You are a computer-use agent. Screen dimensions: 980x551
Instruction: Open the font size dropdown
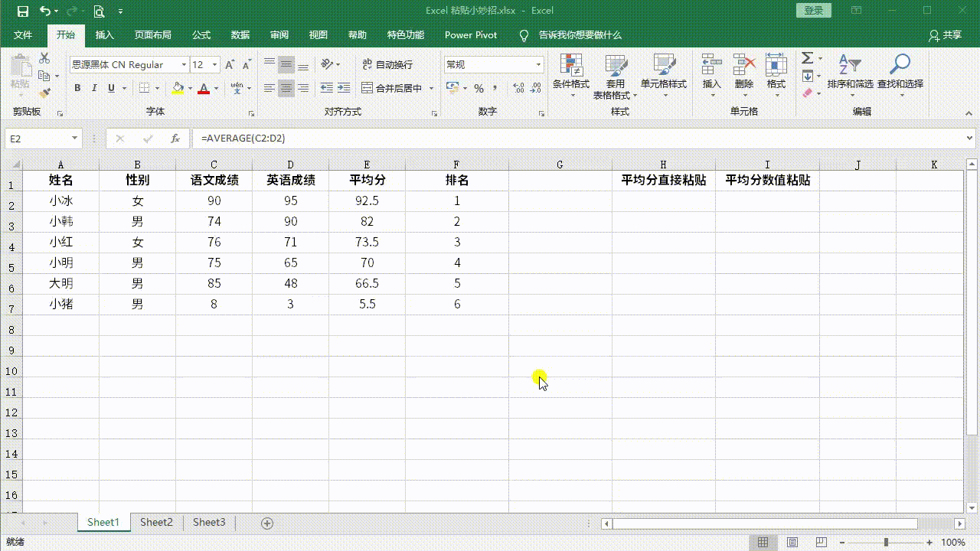coord(215,65)
